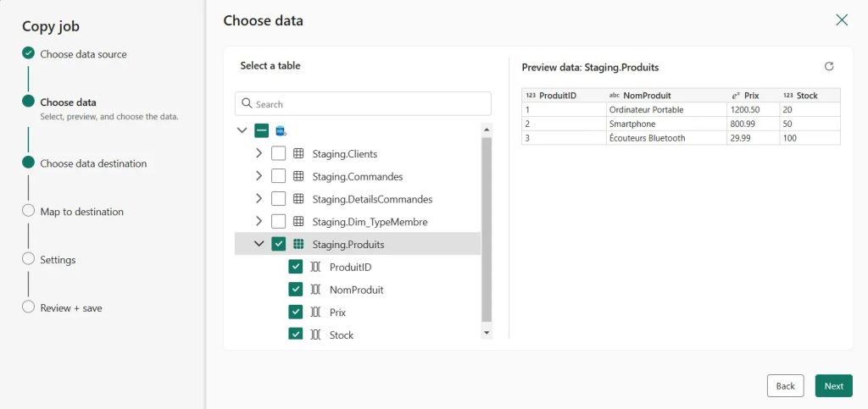Collapse the root database node
The width and height of the screenshot is (868, 409).
coord(242,131)
